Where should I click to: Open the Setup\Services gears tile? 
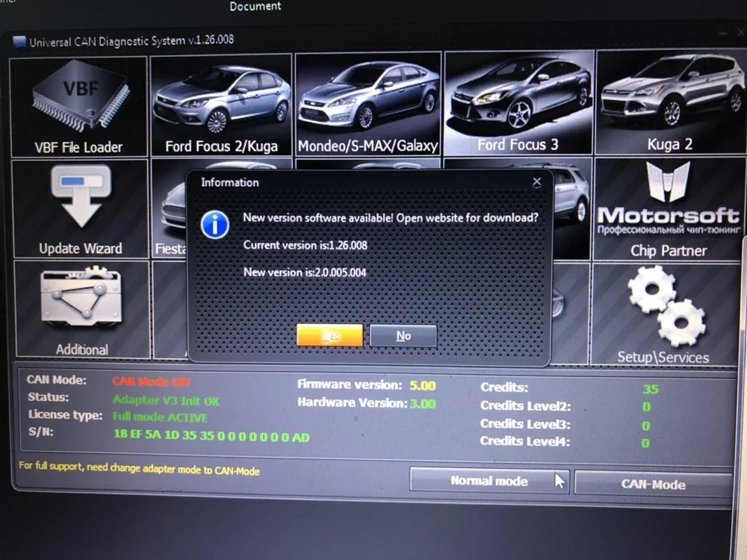664,314
